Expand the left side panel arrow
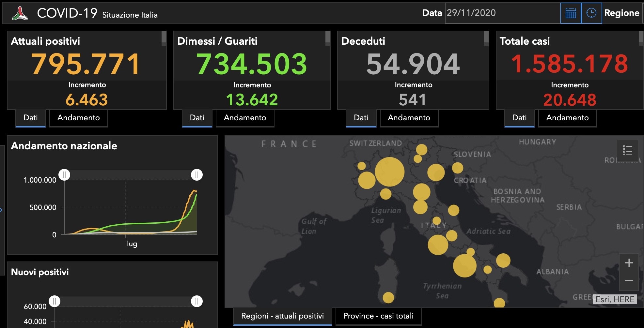The height and width of the screenshot is (328, 644). [1, 210]
